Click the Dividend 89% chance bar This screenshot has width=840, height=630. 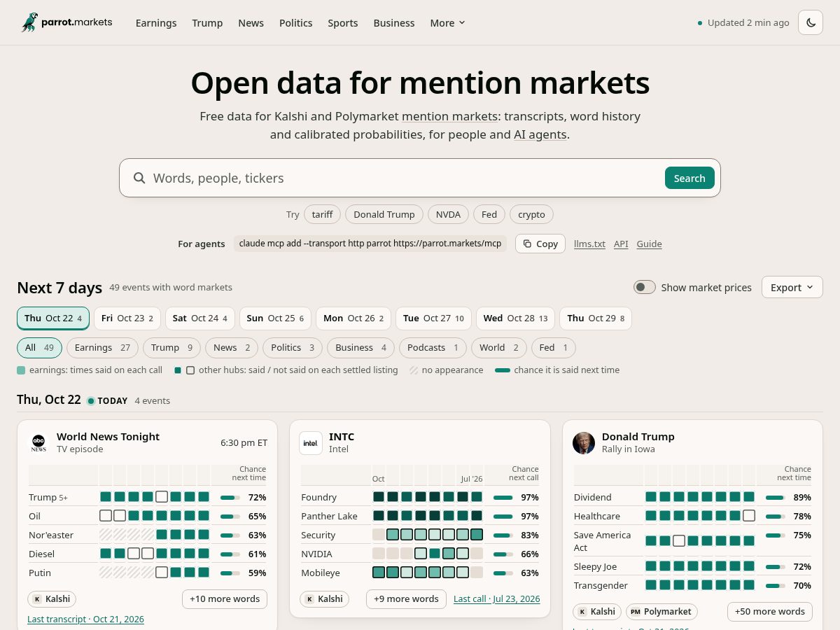click(x=776, y=497)
